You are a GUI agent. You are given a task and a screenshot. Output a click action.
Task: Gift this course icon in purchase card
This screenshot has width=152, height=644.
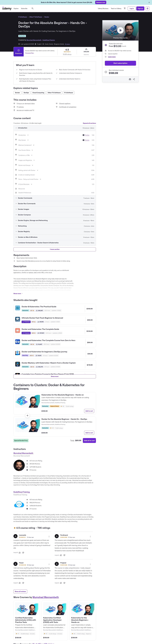(x=130, y=79)
